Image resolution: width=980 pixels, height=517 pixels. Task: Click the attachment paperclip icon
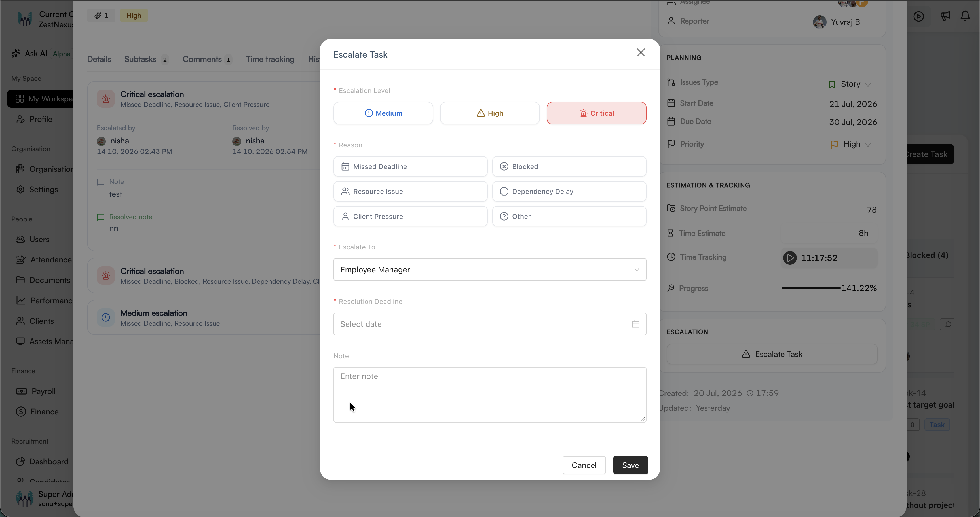[x=98, y=16]
